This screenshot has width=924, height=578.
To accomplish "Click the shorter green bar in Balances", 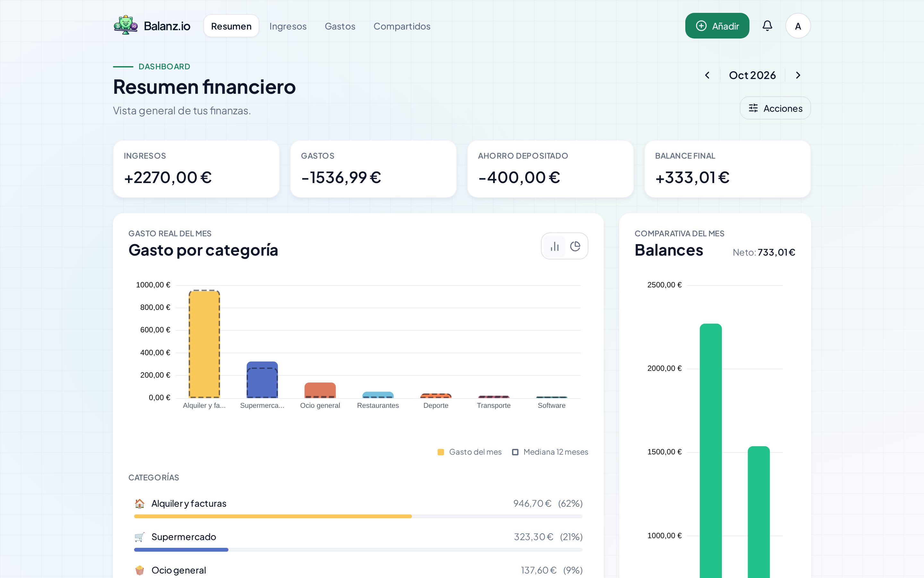I will coord(758,512).
